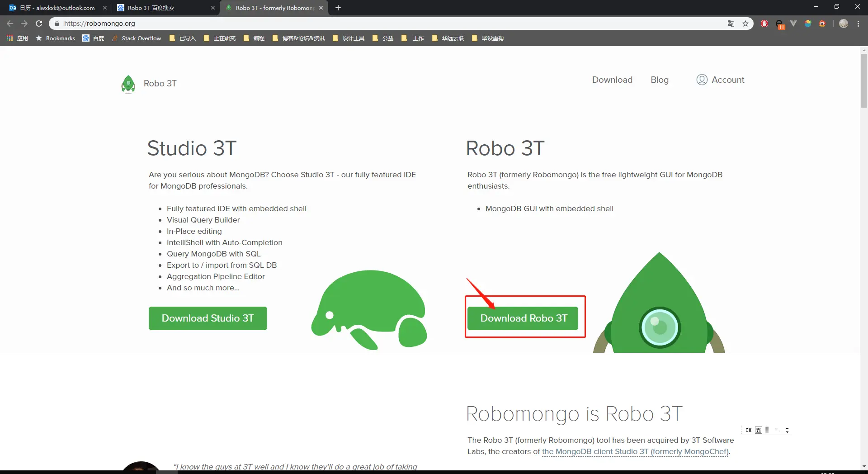
Task: Select the Robo 3T - formerly Robomongo tab
Action: coord(274,8)
